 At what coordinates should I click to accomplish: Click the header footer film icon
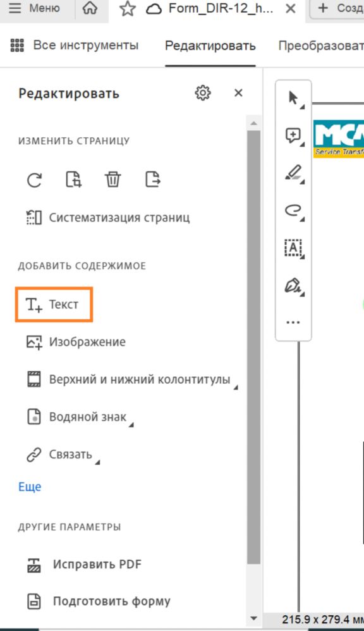tap(33, 379)
